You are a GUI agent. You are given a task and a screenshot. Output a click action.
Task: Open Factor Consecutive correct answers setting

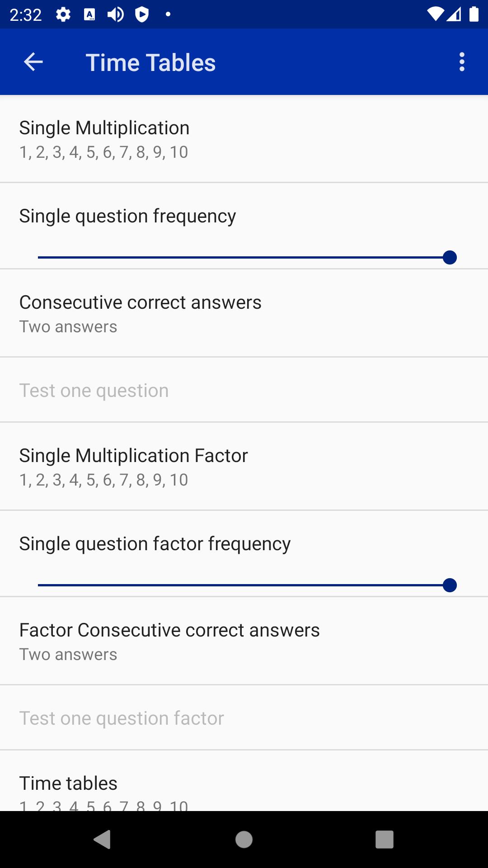(x=244, y=641)
